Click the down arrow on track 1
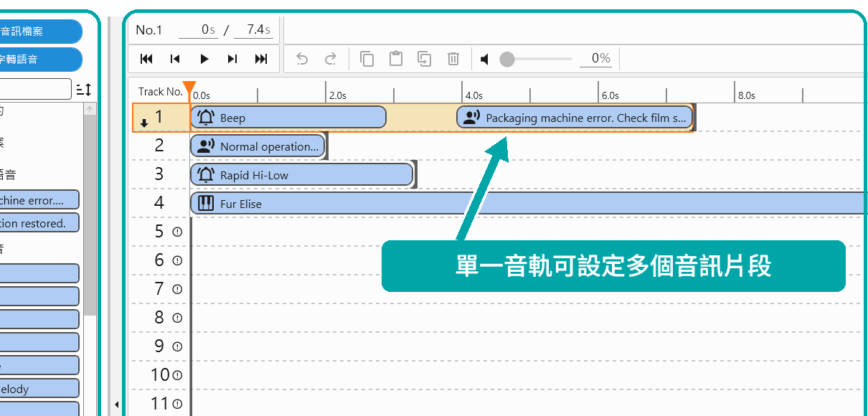 pyautogui.click(x=144, y=123)
